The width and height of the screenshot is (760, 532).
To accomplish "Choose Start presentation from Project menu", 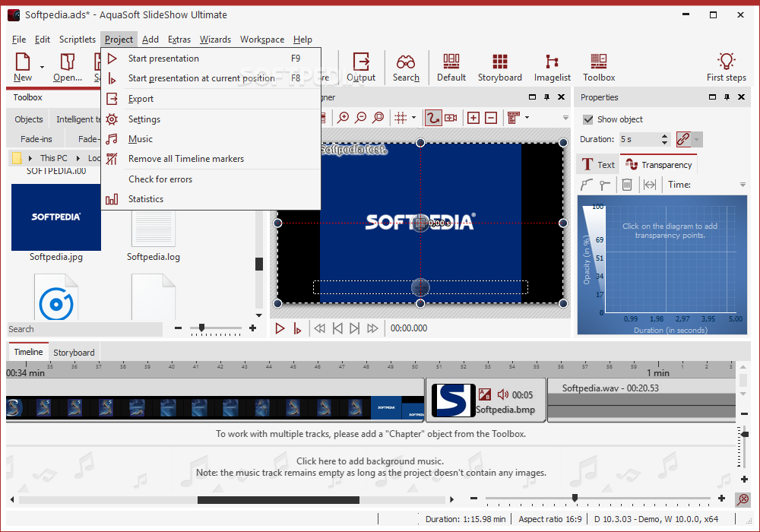I will 211,59.
